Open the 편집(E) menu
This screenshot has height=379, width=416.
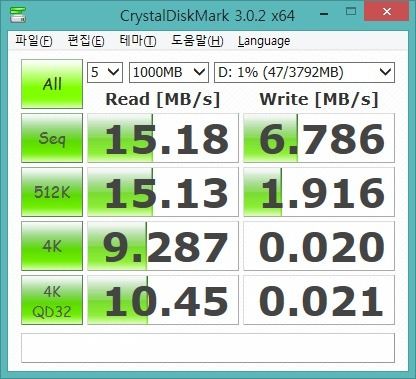point(86,41)
